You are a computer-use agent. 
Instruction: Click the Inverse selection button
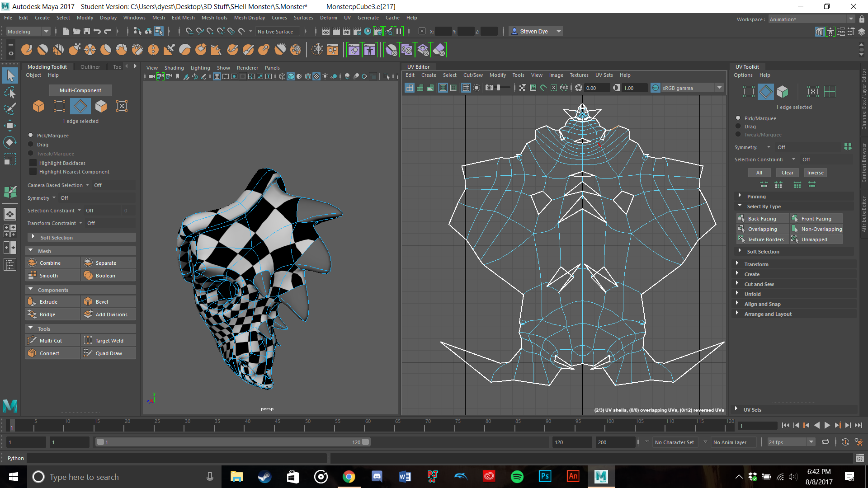pos(815,173)
